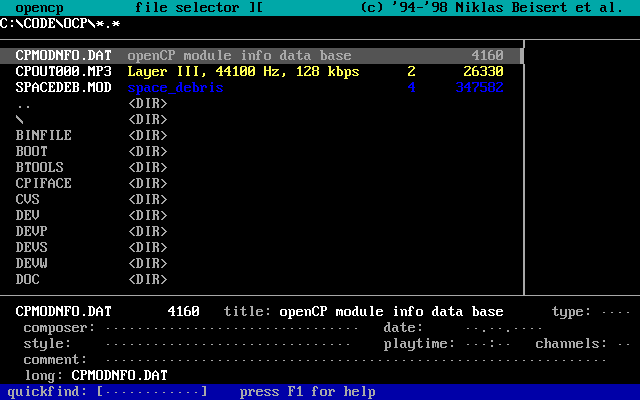Viewport: 640px width, 400px height.
Task: Open the DEVS directory
Action: [32, 248]
